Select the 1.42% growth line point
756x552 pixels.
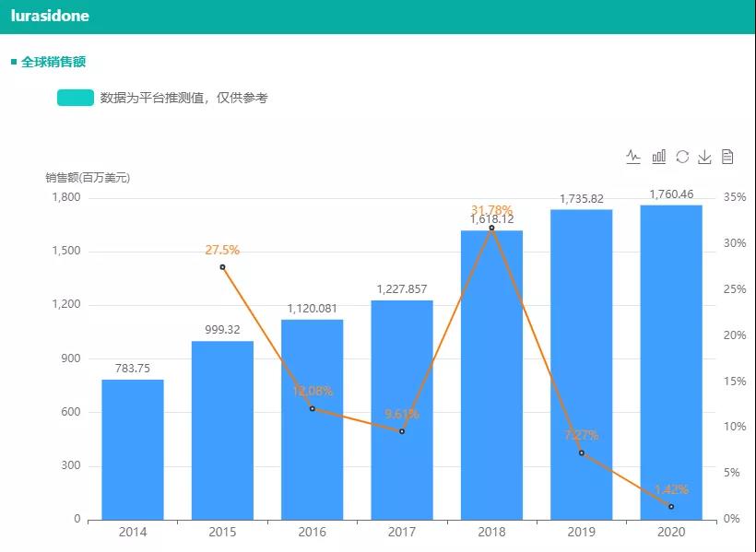pos(671,507)
